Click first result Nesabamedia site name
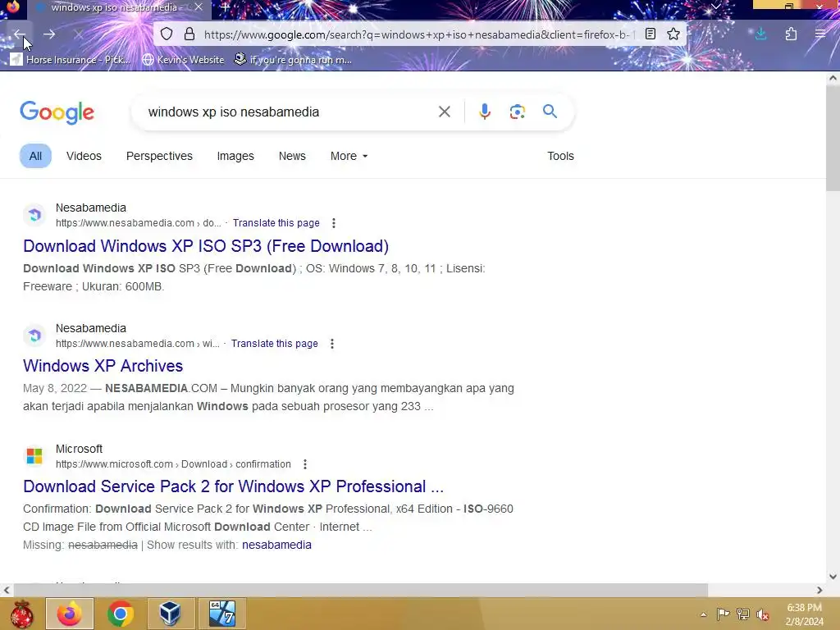Image resolution: width=840 pixels, height=630 pixels. [91, 208]
